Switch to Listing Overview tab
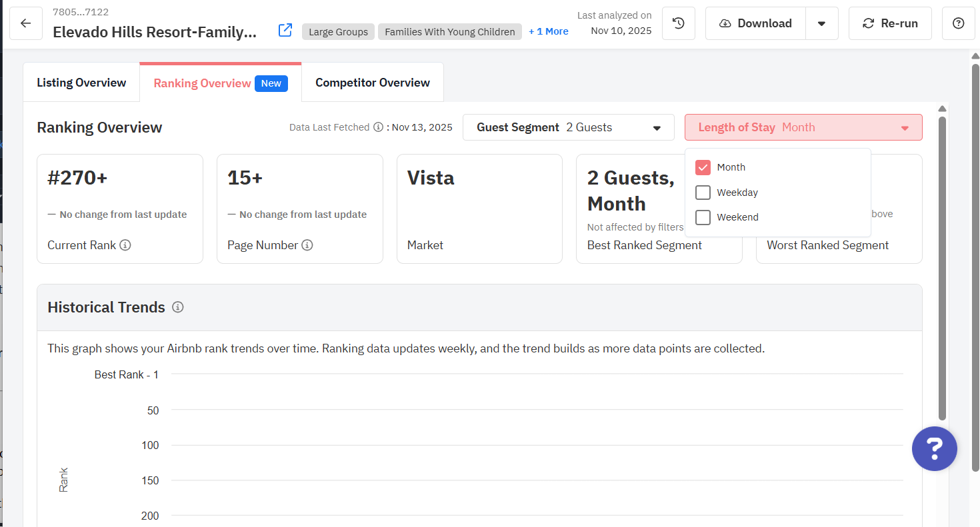Viewport: 980px width, 527px height. (x=81, y=83)
